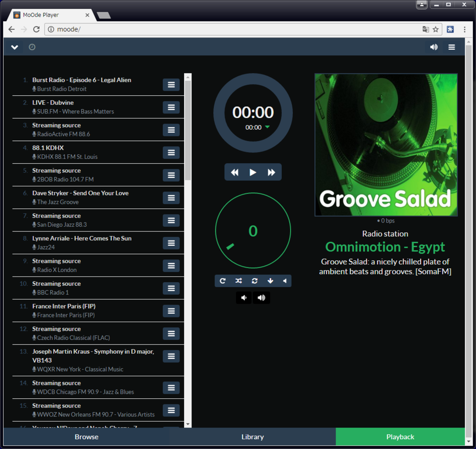The image size is (476, 449).
Task: Increase volume with the volume-up speaker button
Action: [x=261, y=297]
